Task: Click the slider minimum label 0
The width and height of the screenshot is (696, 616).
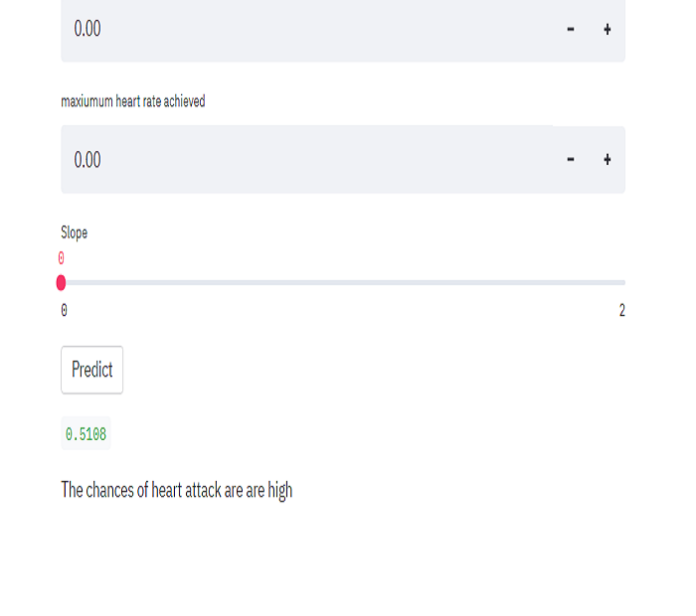Action: click(x=64, y=311)
